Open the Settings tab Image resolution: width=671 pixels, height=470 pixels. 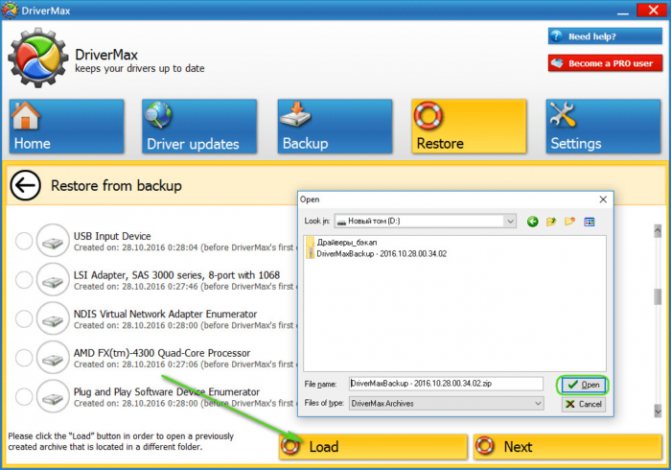[603, 126]
